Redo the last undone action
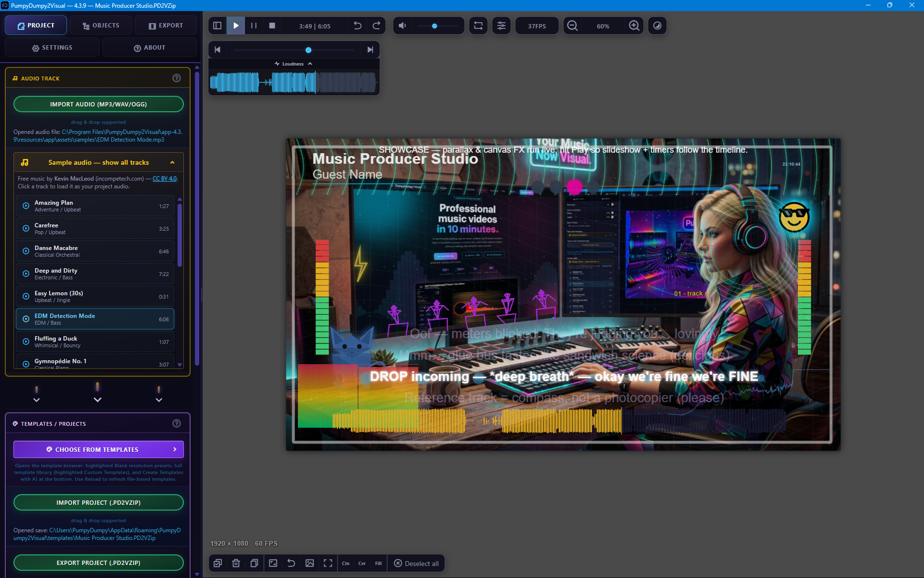924x578 pixels. click(x=376, y=26)
